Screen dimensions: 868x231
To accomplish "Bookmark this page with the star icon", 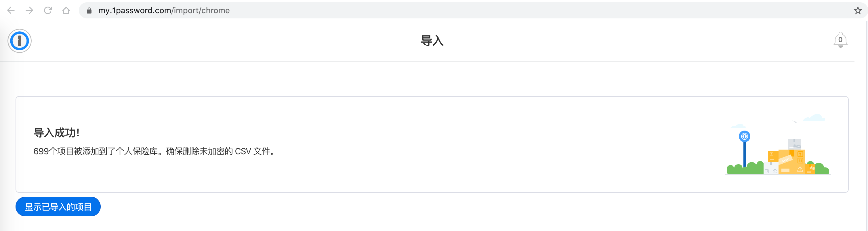I will (x=858, y=10).
